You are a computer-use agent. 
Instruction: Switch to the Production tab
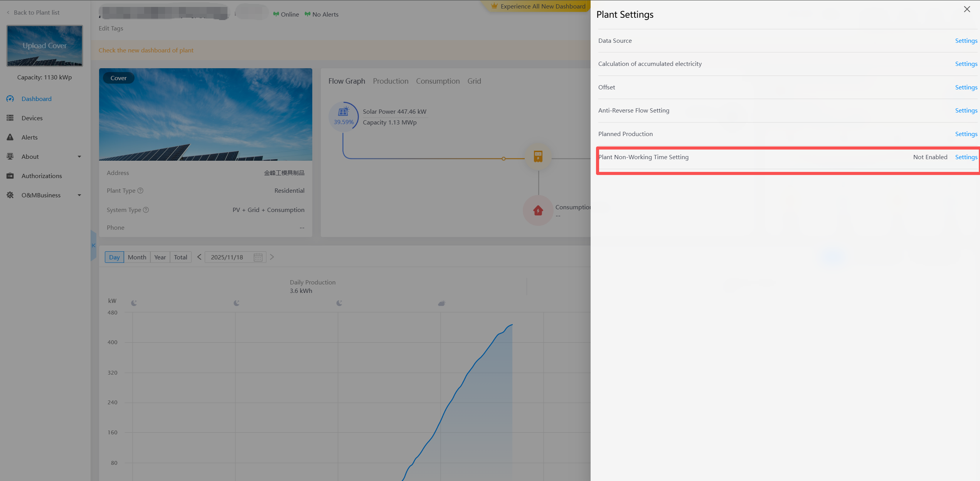(390, 81)
